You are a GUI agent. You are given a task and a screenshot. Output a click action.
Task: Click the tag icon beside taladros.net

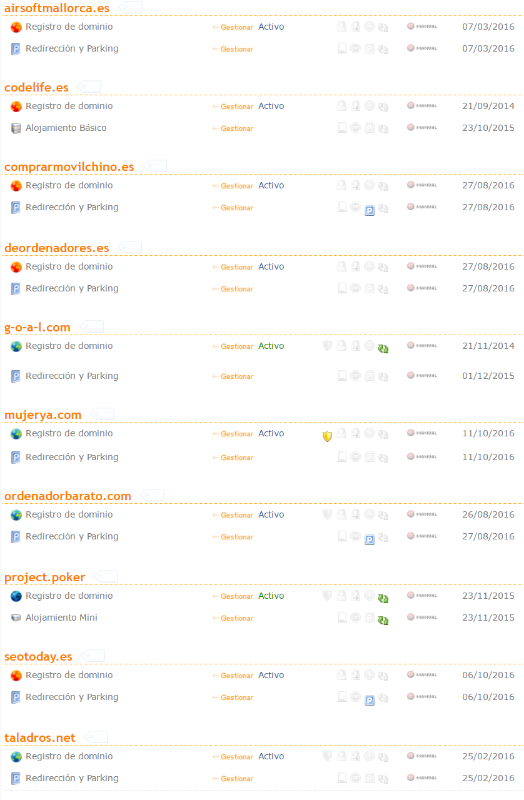click(x=96, y=737)
